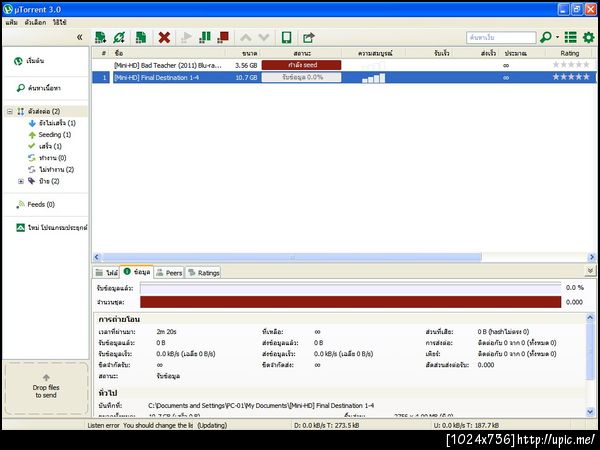Screen dimensions: 600x450
Task: Select Feeds (0) in the sidebar
Action: point(36,205)
